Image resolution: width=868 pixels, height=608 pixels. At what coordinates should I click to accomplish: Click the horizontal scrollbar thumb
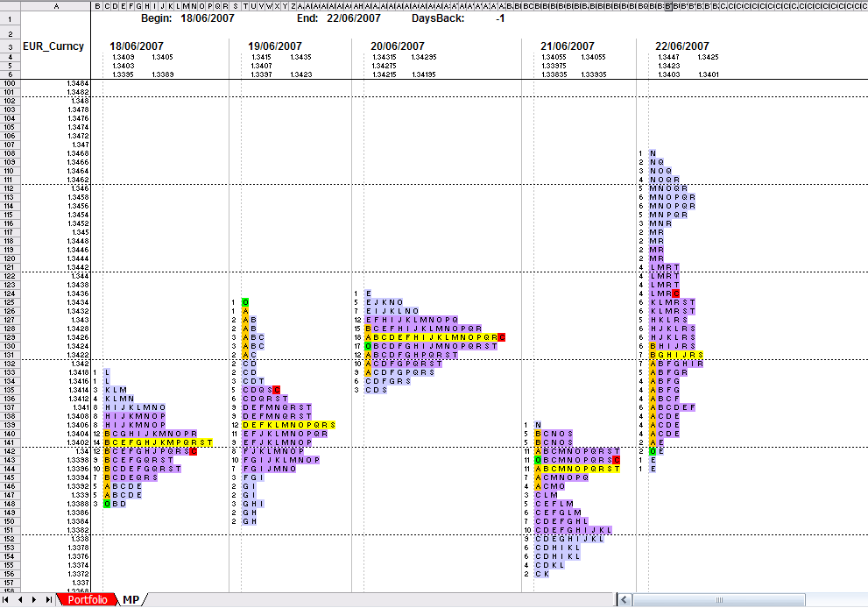click(x=718, y=600)
